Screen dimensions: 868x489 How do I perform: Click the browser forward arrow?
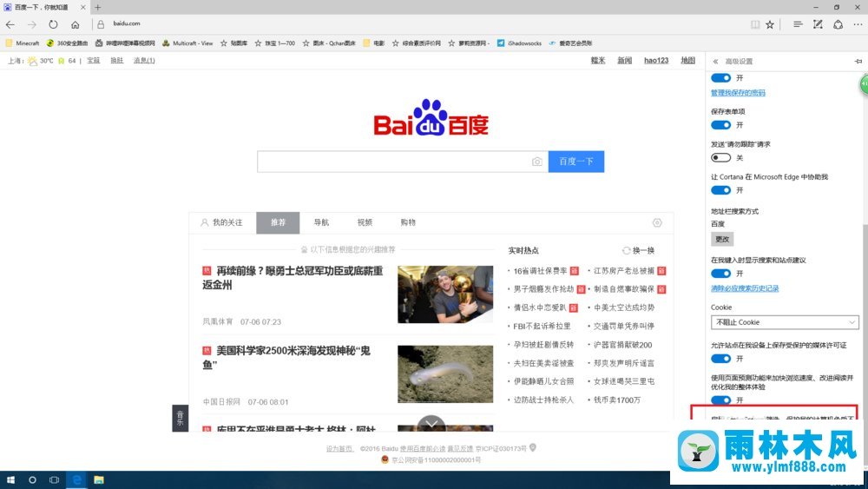31,24
